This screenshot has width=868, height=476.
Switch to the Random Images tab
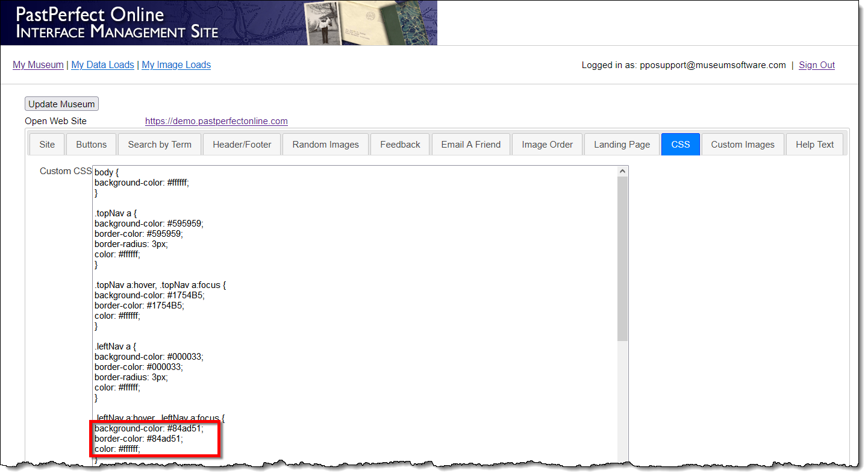[325, 144]
